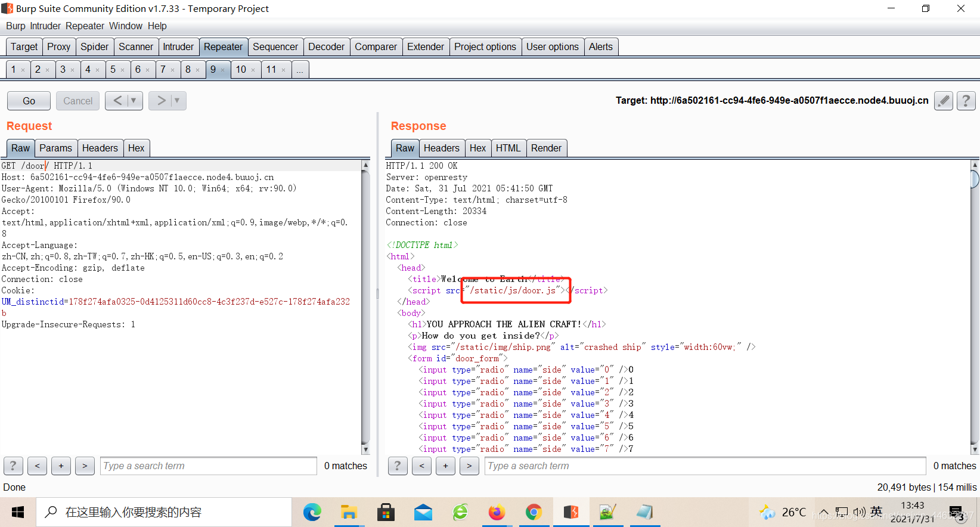
Task: Open Microsoft Store from taskbar
Action: pyautogui.click(x=386, y=512)
